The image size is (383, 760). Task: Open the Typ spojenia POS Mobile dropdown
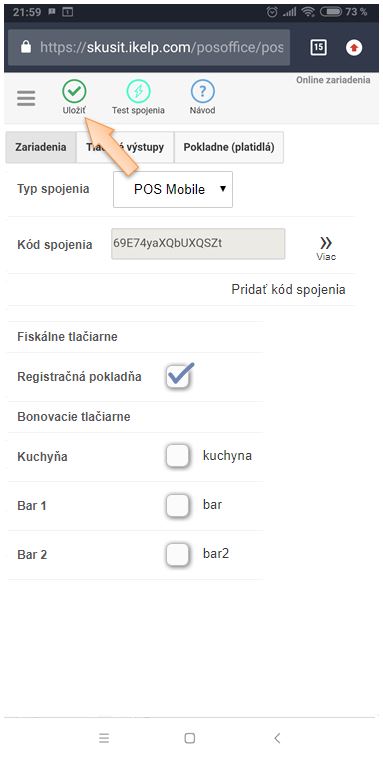pyautogui.click(x=173, y=189)
